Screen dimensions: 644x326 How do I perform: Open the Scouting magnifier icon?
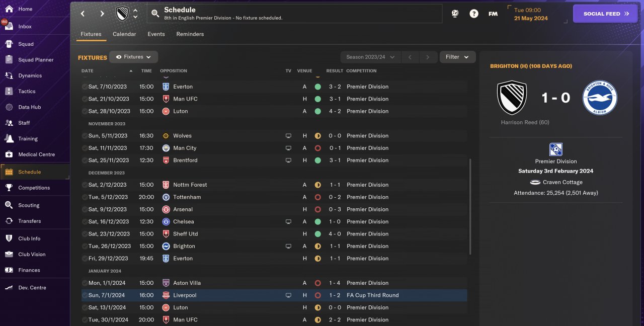point(9,205)
